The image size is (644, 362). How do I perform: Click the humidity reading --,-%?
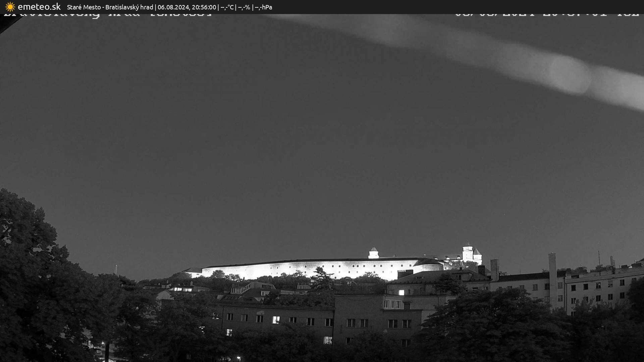click(x=245, y=7)
